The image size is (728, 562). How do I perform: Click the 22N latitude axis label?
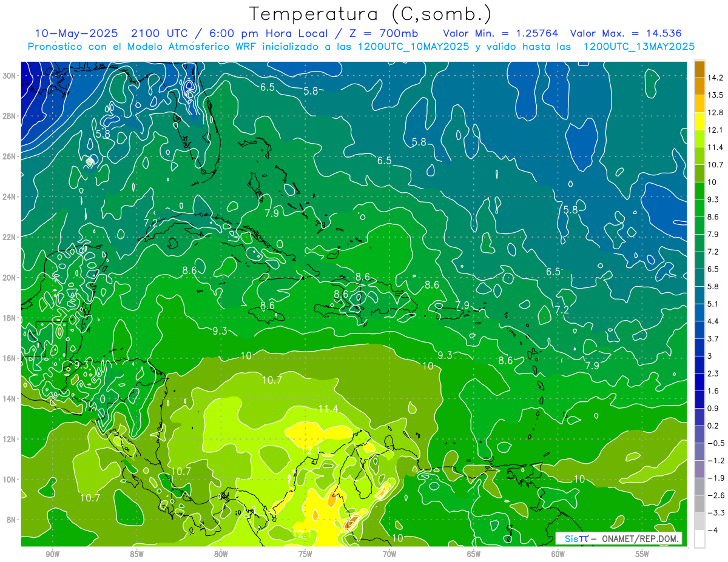[x=10, y=237]
